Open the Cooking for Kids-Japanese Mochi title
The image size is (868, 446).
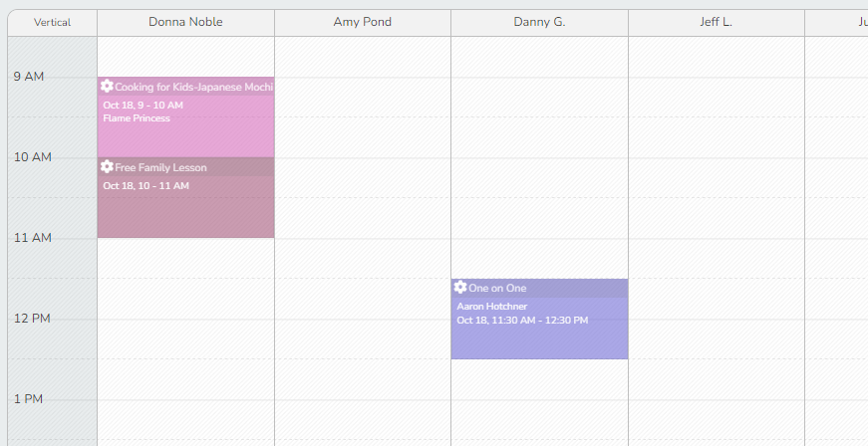pos(193,88)
